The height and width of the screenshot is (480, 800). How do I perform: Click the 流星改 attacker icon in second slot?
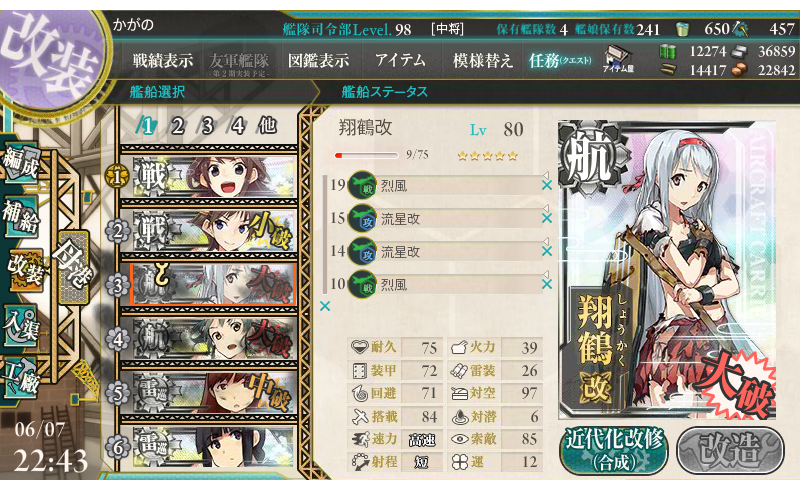[x=362, y=218]
